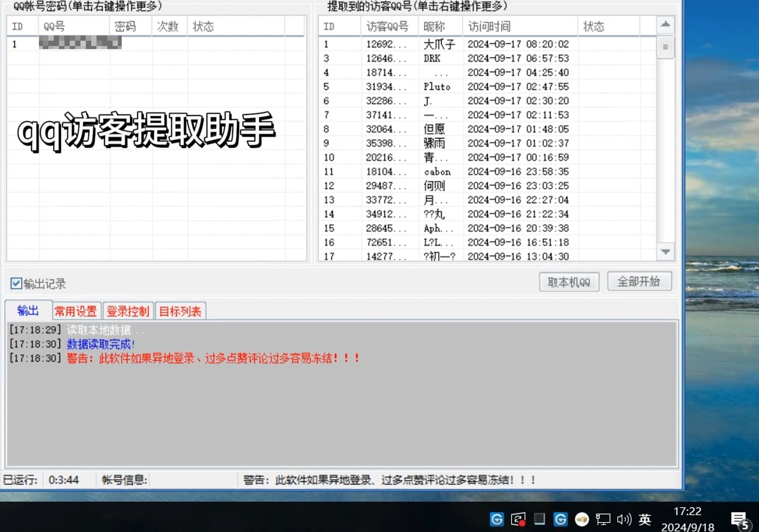The image size is (759, 532).
Task: Open the first blue G tray icon
Action: click(x=497, y=519)
